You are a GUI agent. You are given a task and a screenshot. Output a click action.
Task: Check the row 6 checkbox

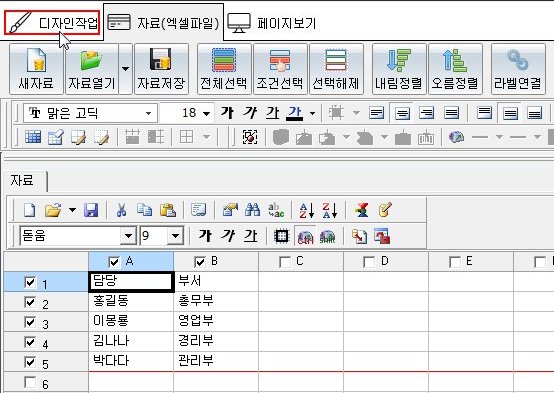point(30,382)
